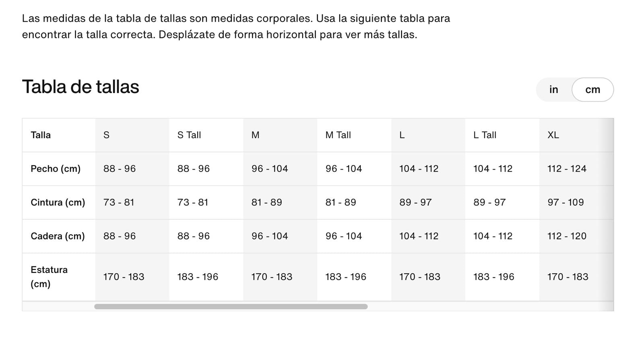644x341 pixels.
Task: Click the Tabla de tallas heading
Action: click(x=80, y=87)
